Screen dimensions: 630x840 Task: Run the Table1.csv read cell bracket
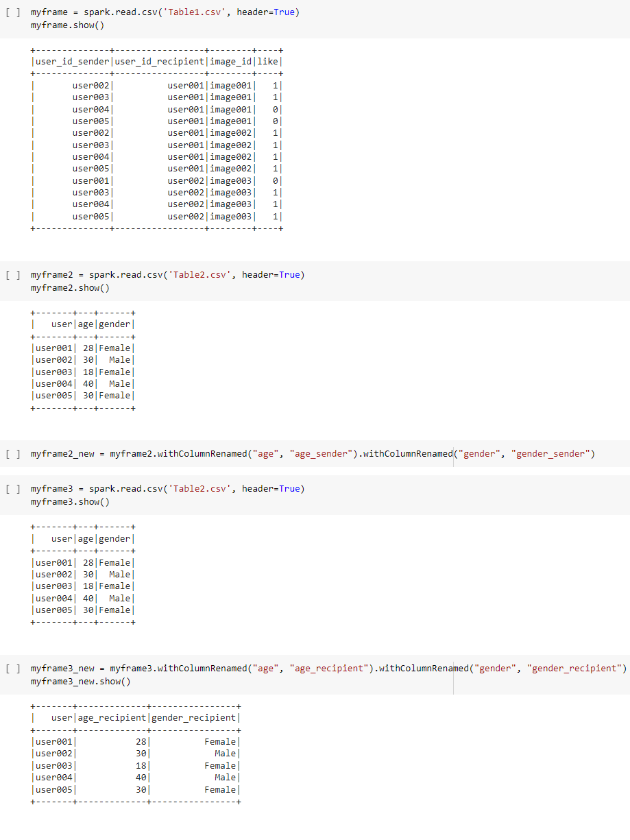11,13
